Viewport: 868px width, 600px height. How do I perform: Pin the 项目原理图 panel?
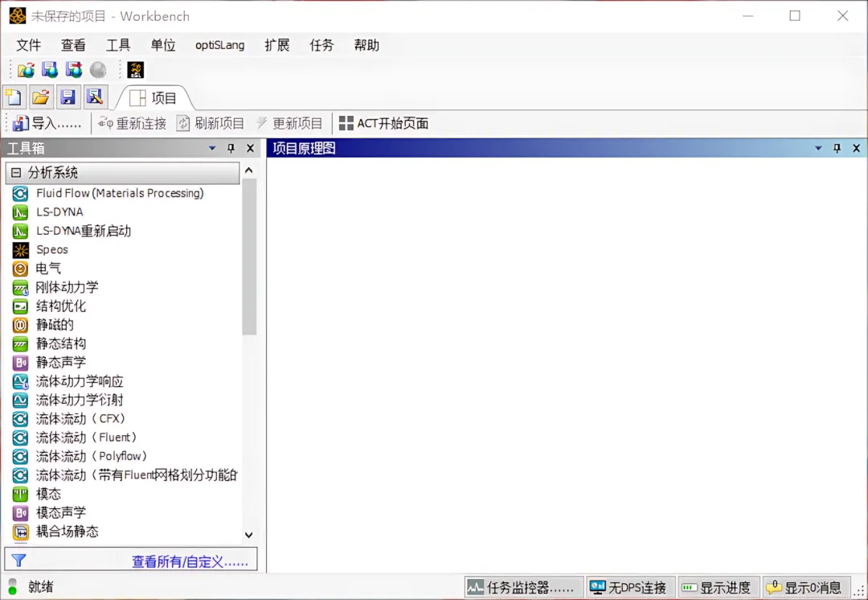[x=837, y=148]
